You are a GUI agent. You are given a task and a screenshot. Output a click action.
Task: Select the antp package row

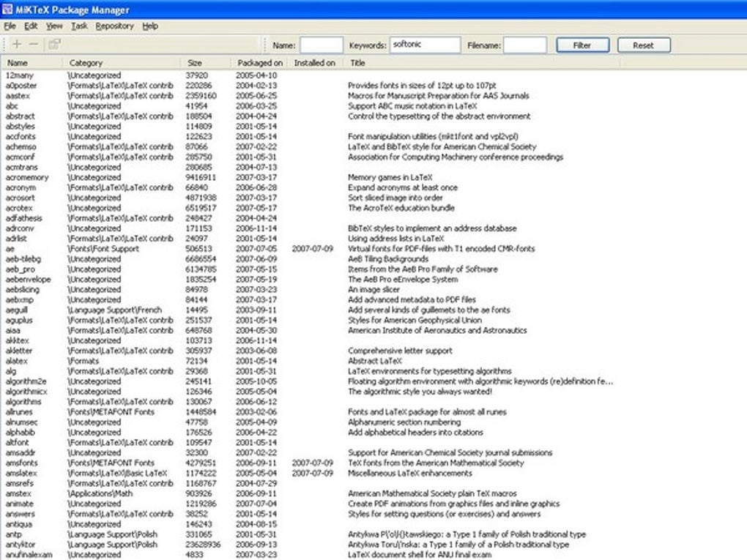point(310,535)
